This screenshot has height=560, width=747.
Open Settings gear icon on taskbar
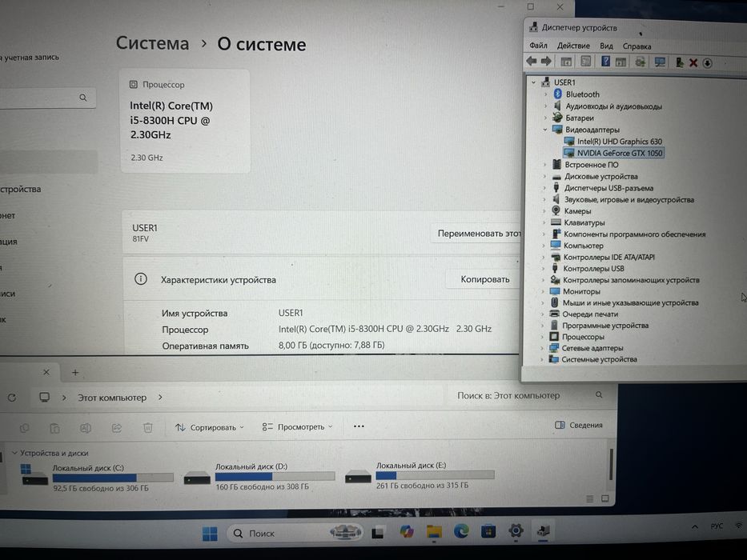(516, 530)
